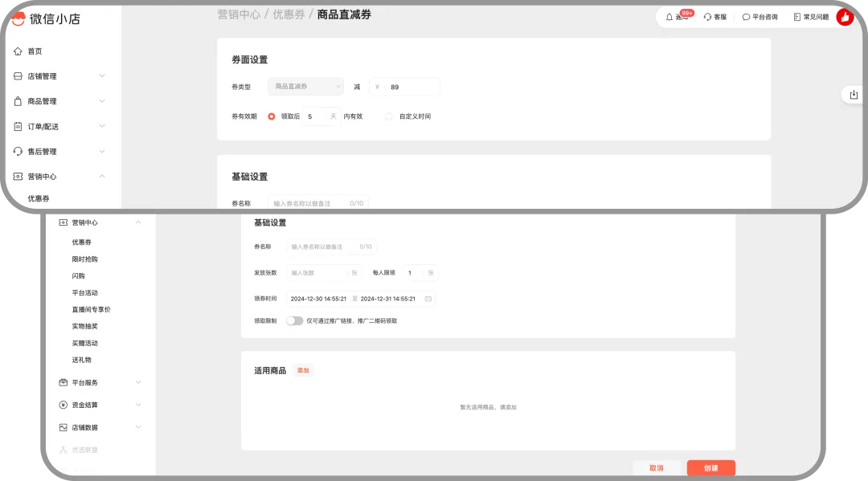Click the calendar icon in 领券时间 field
868x481 pixels.
(x=428, y=299)
